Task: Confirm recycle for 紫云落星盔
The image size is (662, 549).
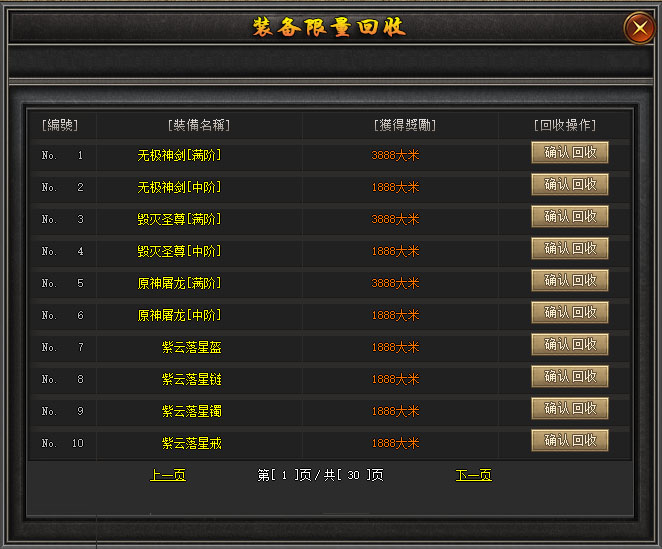Action: click(570, 345)
